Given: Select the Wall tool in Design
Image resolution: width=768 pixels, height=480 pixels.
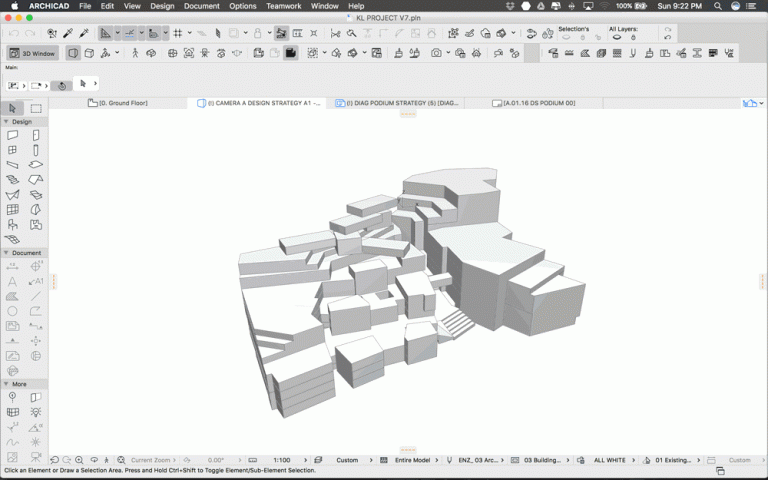Looking at the screenshot, I should click(12, 135).
